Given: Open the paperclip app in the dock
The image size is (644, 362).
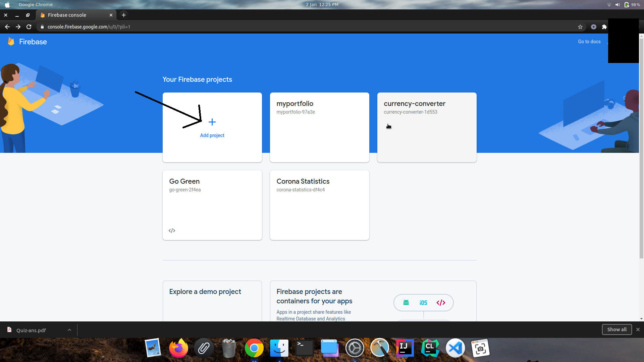Looking at the screenshot, I should click(x=204, y=348).
